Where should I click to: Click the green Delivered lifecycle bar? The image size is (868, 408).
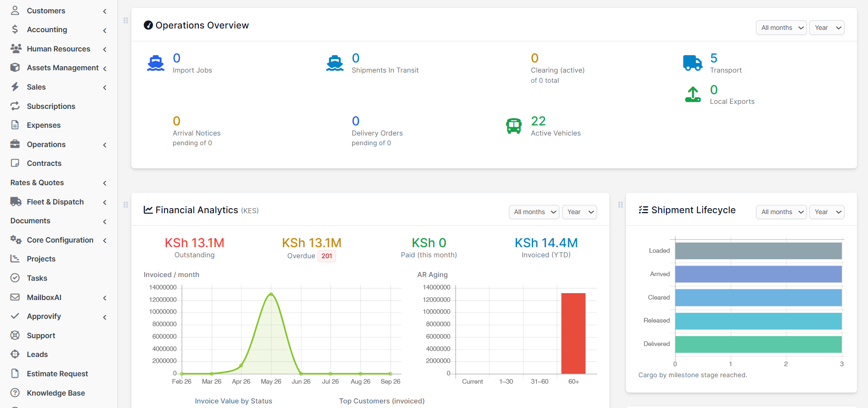pyautogui.click(x=758, y=345)
